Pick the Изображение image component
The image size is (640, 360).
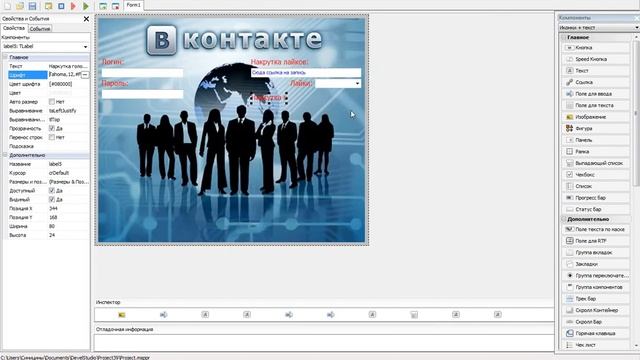pyautogui.click(x=596, y=117)
